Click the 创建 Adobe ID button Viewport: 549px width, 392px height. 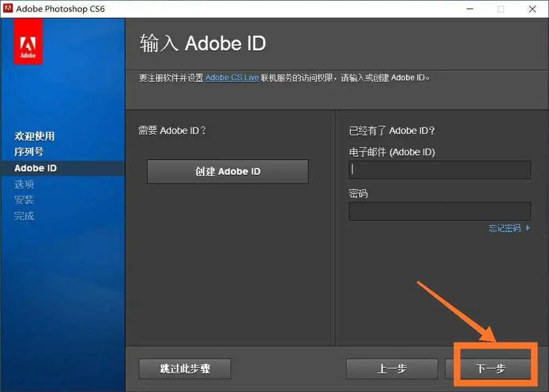click(x=228, y=171)
